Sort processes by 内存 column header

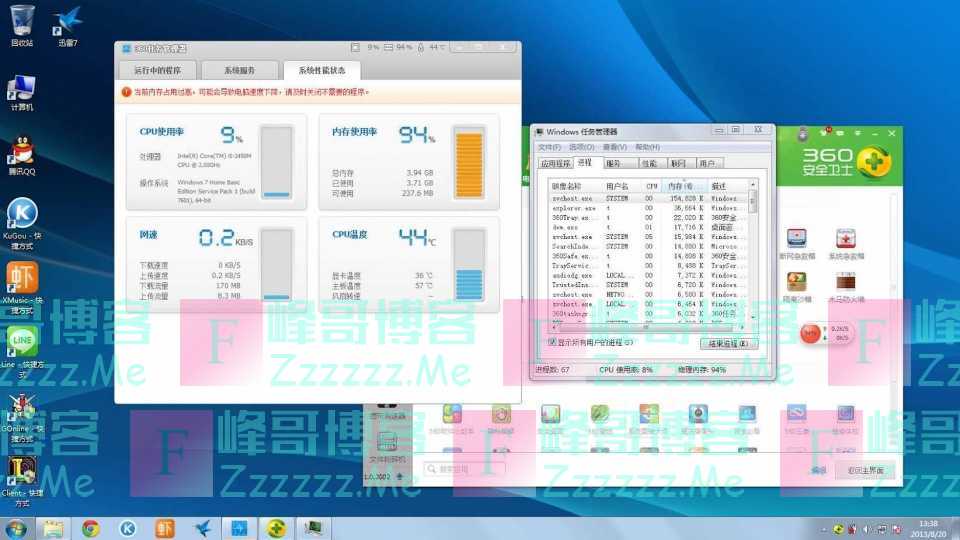682,186
